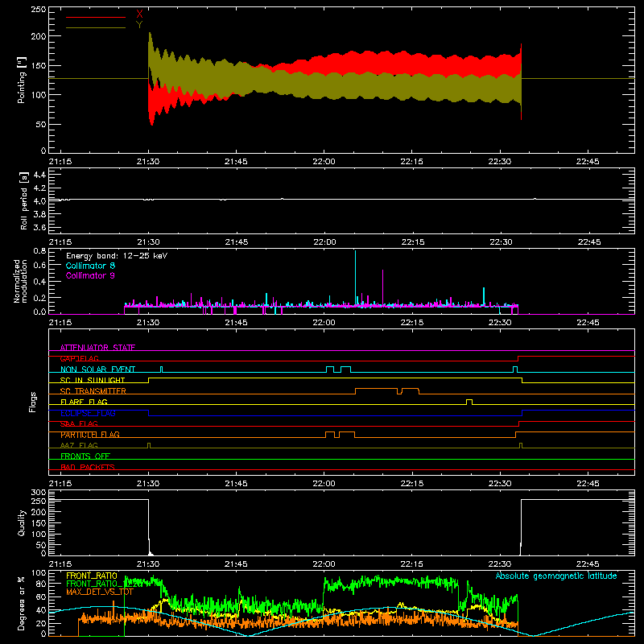Click the red legend line for X
The height and width of the screenshot is (644, 644).
click(x=96, y=17)
